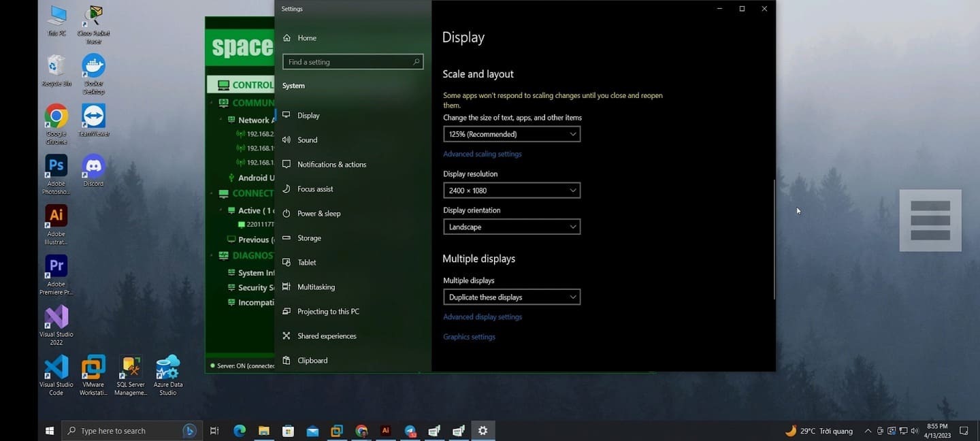This screenshot has width=980, height=441.
Task: Select CONTROL item in Spacedesk window
Action: click(241, 85)
